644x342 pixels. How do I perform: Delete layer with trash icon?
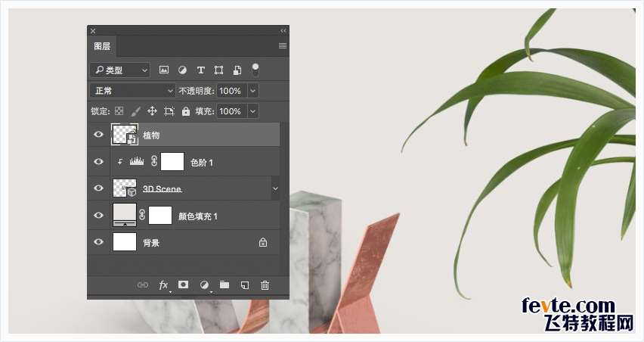pos(265,284)
